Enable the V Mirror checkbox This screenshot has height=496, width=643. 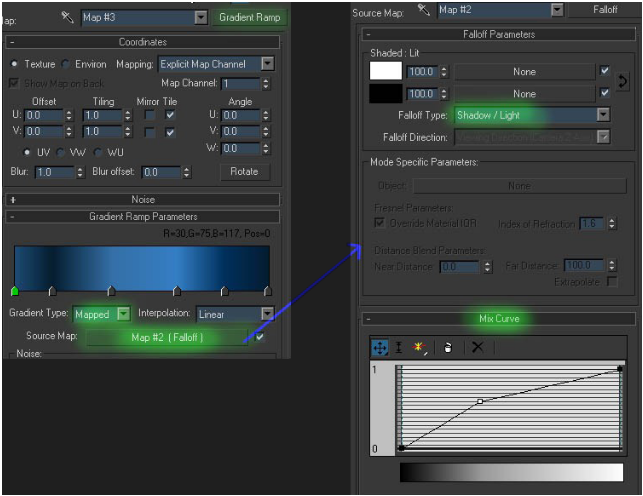[x=150, y=132]
